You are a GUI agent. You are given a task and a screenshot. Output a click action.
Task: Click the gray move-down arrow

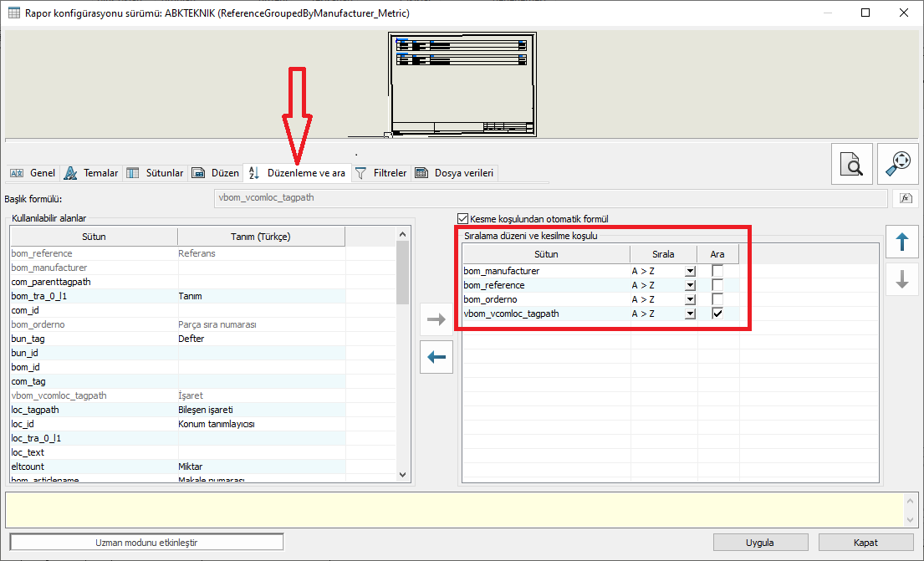901,279
